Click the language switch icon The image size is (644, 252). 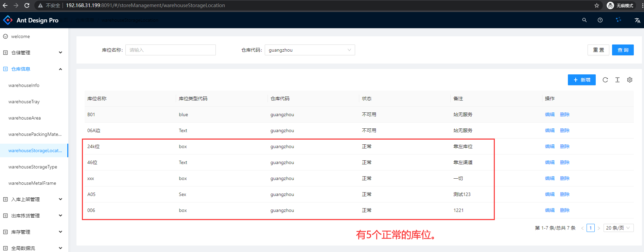point(637,20)
